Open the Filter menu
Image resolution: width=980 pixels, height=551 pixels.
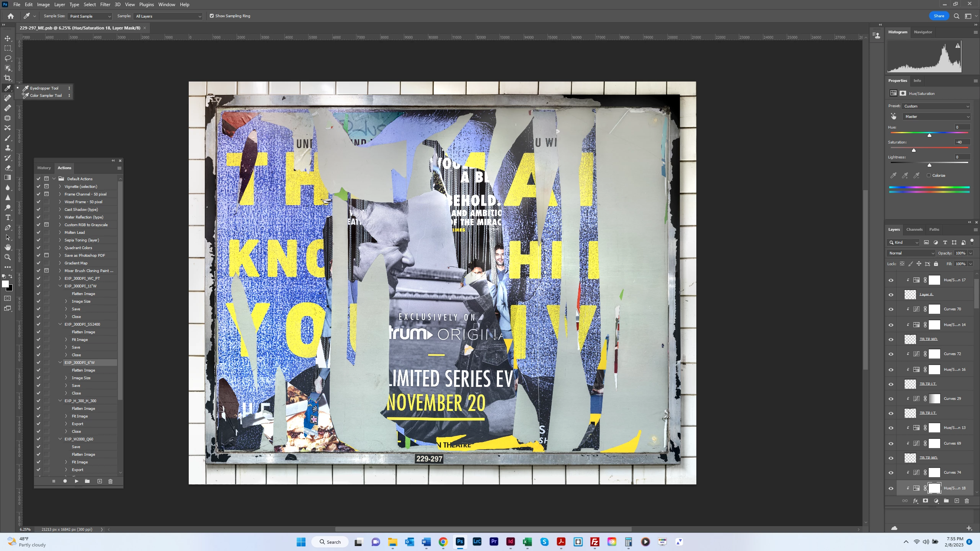tap(105, 5)
